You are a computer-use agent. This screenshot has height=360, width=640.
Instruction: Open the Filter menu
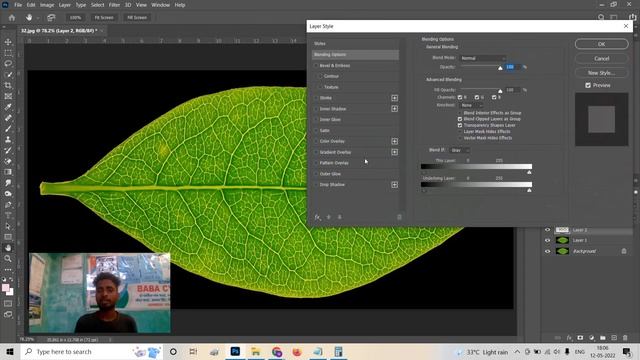pyautogui.click(x=114, y=5)
